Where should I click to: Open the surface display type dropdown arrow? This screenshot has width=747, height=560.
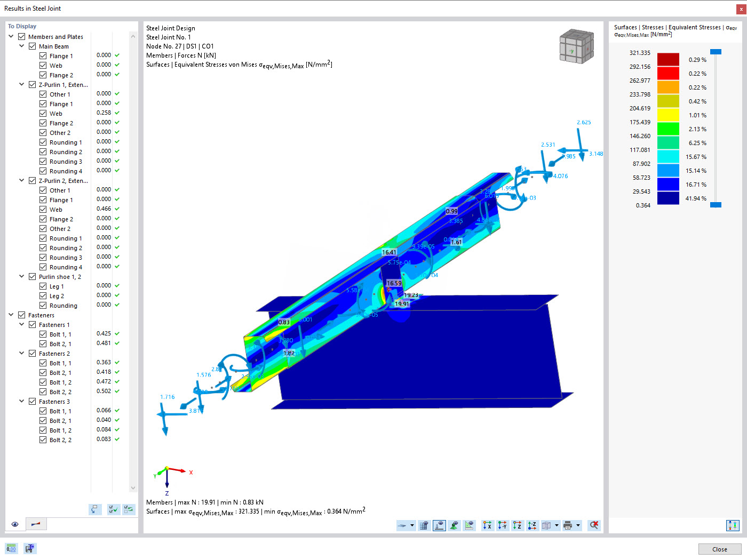tap(412, 525)
